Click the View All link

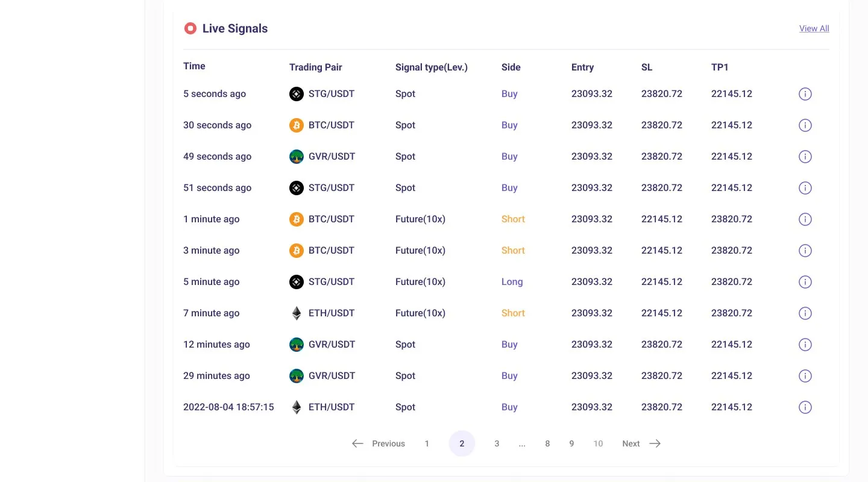[814, 28]
